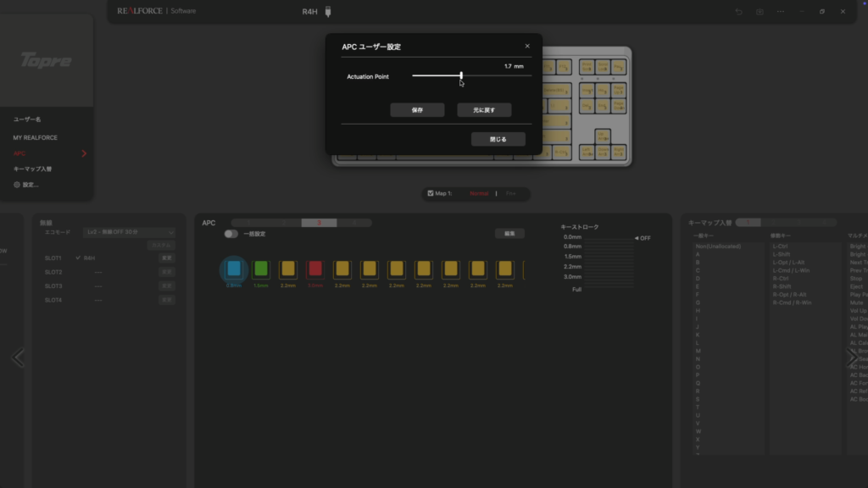Toggle the 一括設定 switch in APC panel

pyautogui.click(x=231, y=234)
